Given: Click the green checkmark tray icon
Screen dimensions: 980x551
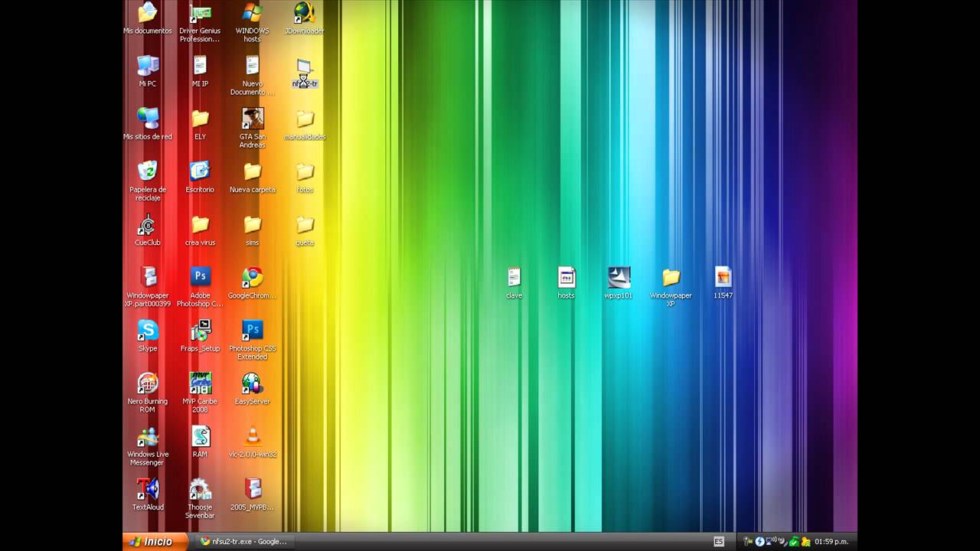Looking at the screenshot, I should tap(794, 542).
